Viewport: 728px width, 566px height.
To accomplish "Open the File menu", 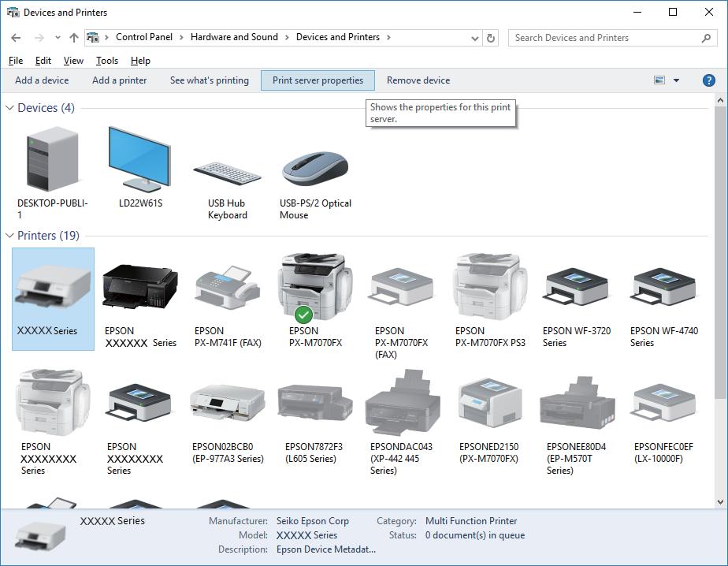I will [x=16, y=61].
